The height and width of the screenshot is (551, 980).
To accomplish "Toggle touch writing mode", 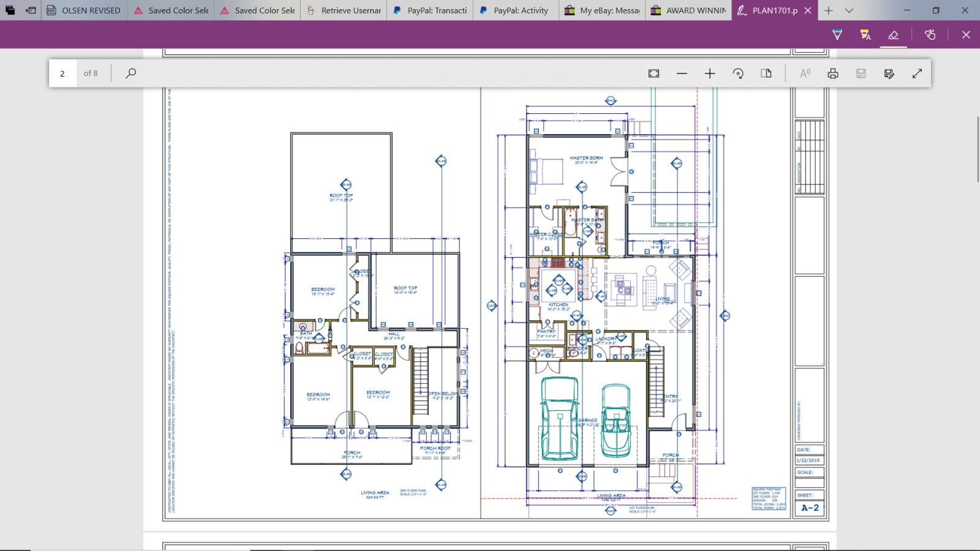I will point(930,35).
